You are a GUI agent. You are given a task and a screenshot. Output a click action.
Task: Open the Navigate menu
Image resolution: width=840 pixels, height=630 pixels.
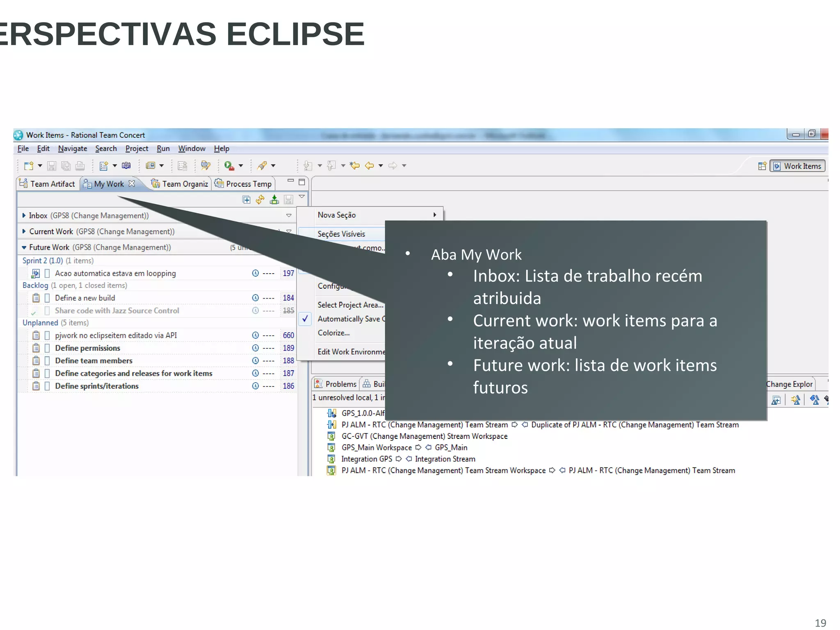pos(73,148)
